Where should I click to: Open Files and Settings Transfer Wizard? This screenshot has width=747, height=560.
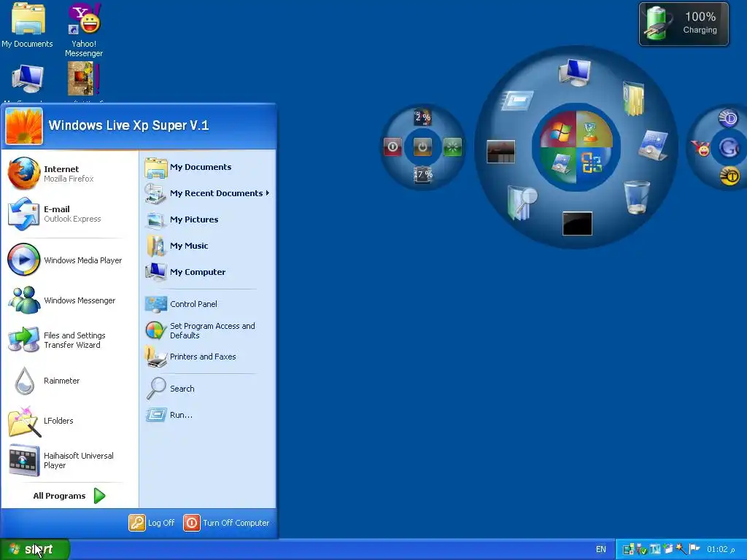69,340
